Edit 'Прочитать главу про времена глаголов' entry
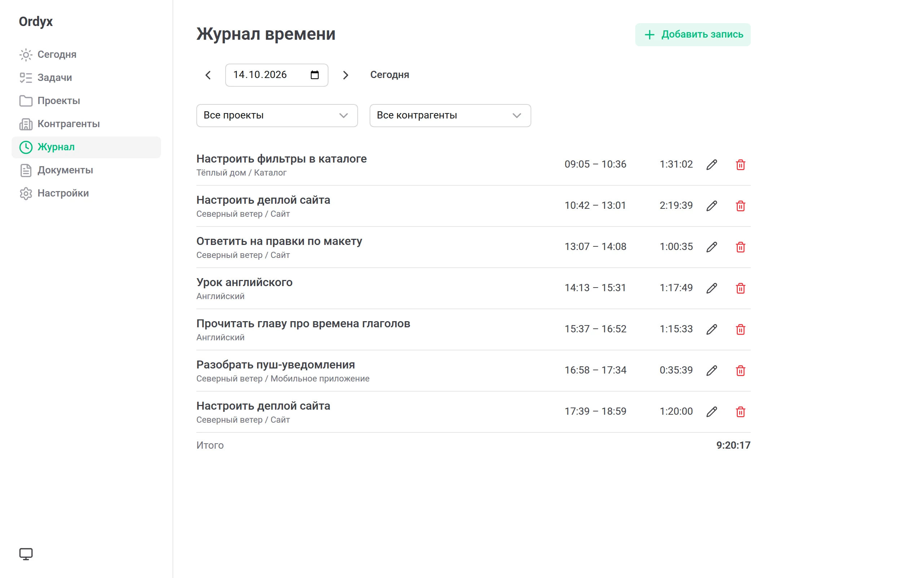The image size is (924, 578). [x=711, y=329]
